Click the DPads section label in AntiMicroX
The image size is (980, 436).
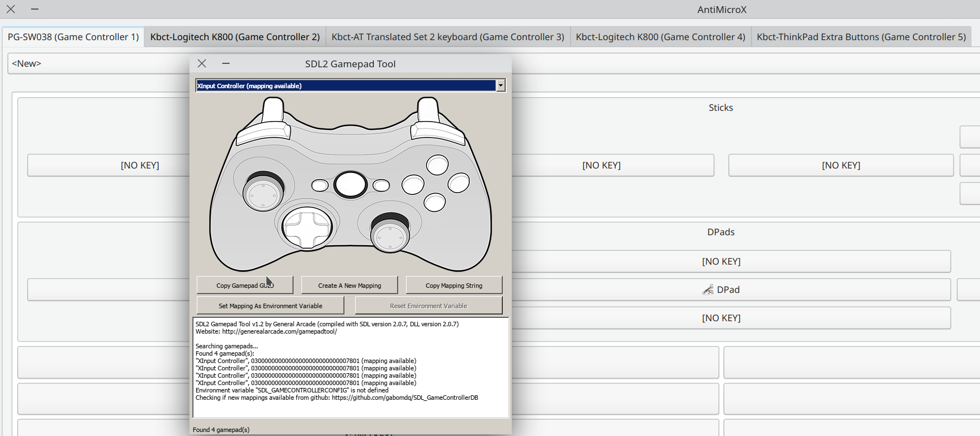tap(720, 232)
